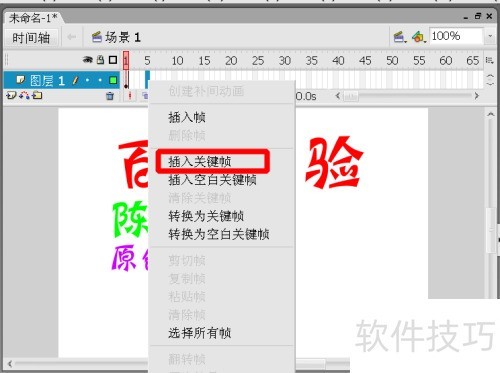Toggle outline green square for 图层 1
Image resolution: width=500 pixels, height=373 pixels.
pos(113,80)
